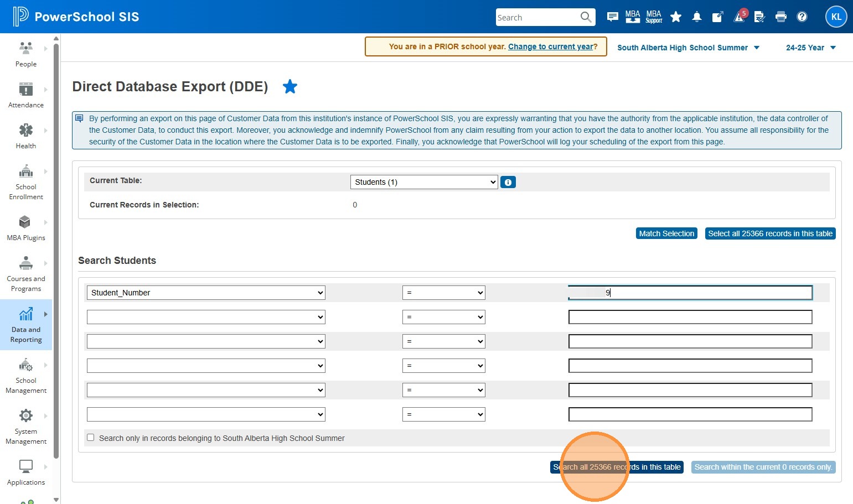Open the Data and Reporting navigation menu
The height and width of the screenshot is (504, 853).
coord(26,325)
